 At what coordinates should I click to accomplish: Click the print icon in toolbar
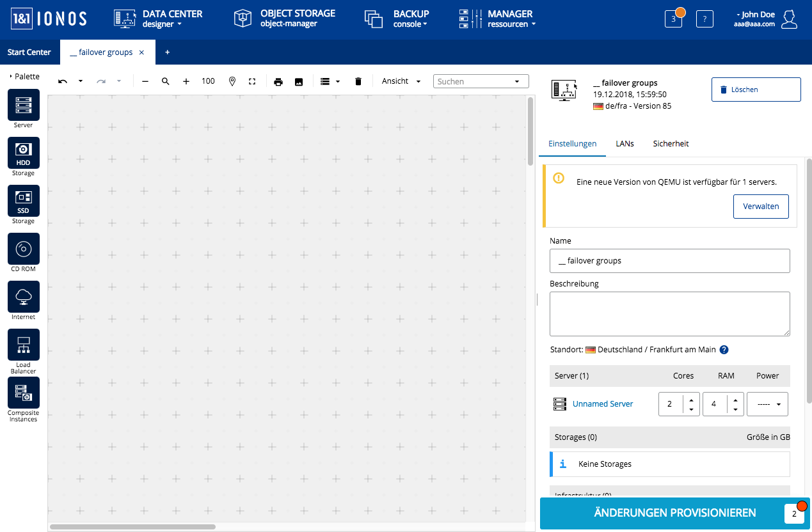pyautogui.click(x=278, y=82)
